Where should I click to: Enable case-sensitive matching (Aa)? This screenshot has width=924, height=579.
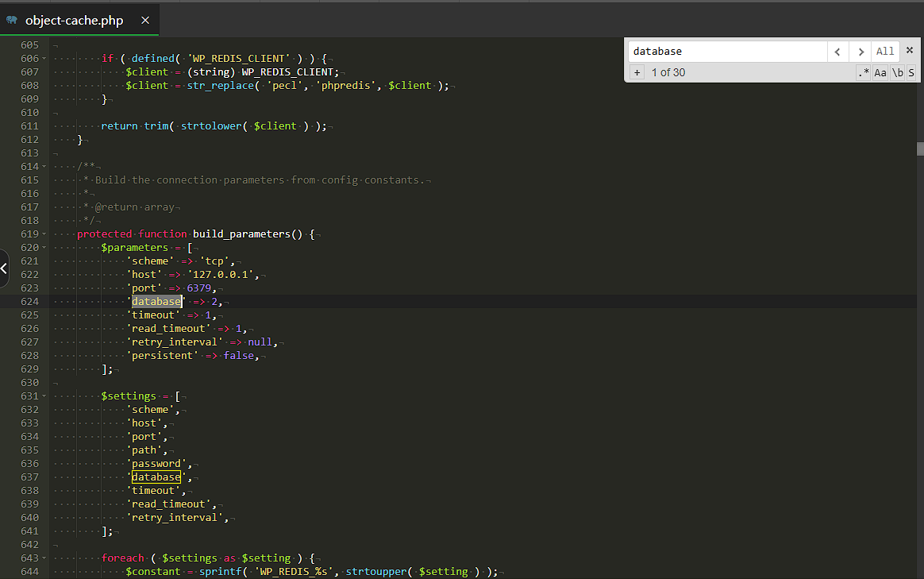880,72
